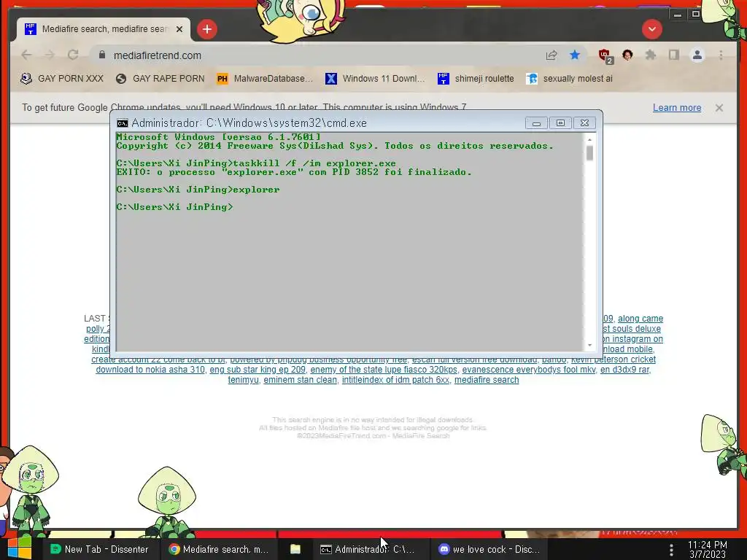This screenshot has width=747, height=560.
Task: Open the 'en d3dx9 rar' link
Action: 624,370
